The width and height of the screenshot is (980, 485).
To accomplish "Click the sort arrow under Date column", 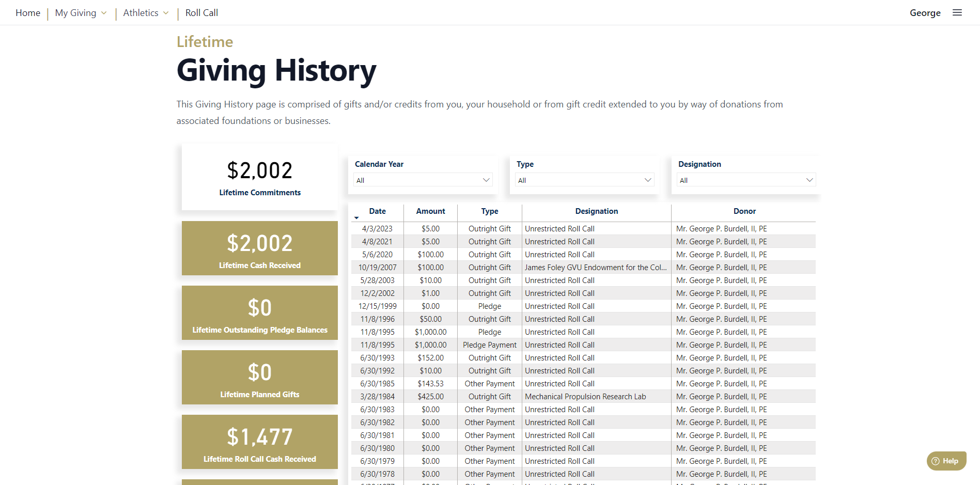I will pyautogui.click(x=356, y=218).
